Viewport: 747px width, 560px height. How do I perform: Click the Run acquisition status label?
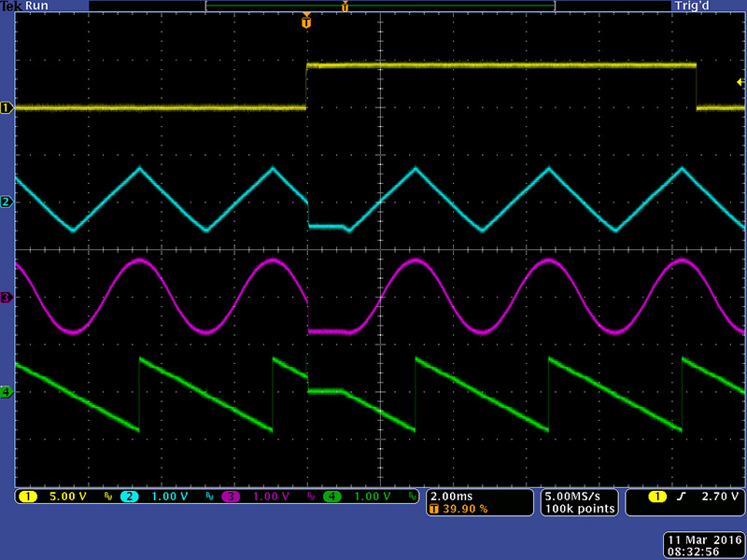pyautogui.click(x=37, y=6)
